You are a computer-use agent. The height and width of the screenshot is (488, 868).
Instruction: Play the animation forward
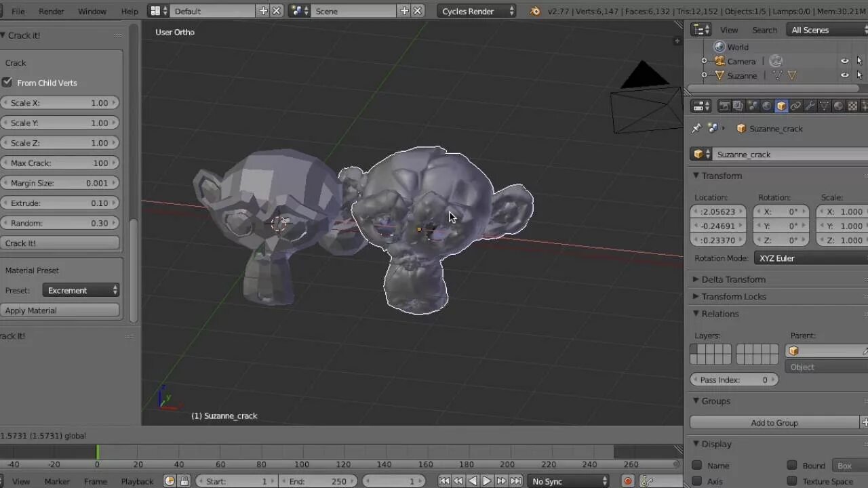pyautogui.click(x=487, y=481)
